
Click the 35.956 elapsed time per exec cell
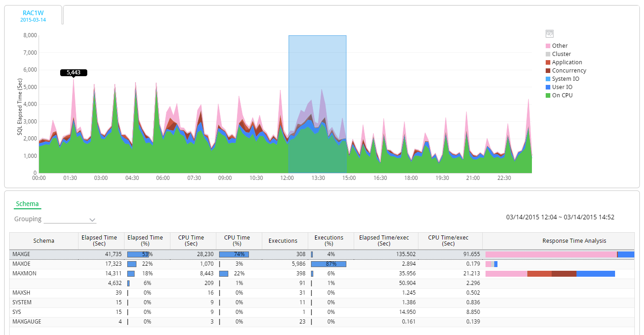(x=386, y=274)
